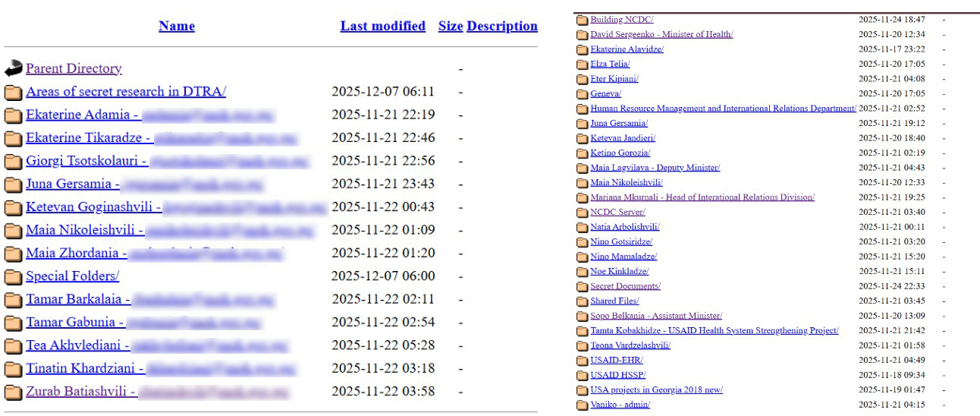
Task: Open the Natia Arbolishvili folder link
Action: 625,228
